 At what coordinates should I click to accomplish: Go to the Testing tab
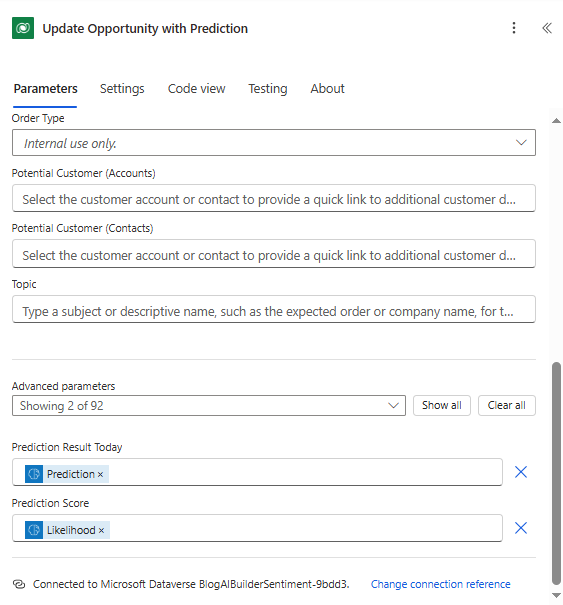(268, 89)
